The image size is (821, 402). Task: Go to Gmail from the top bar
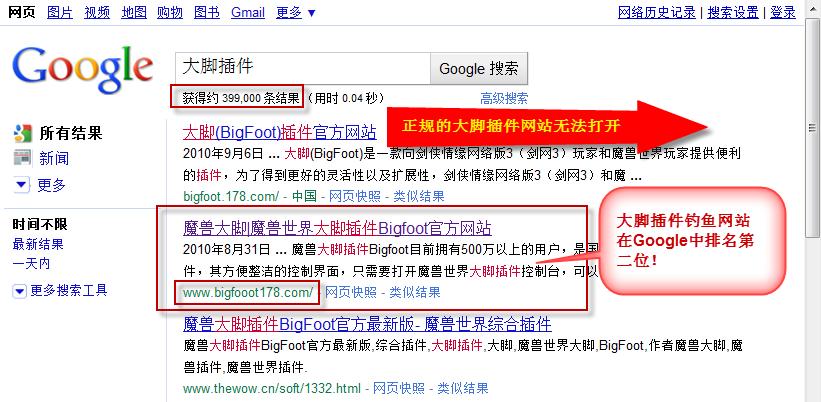click(x=247, y=12)
